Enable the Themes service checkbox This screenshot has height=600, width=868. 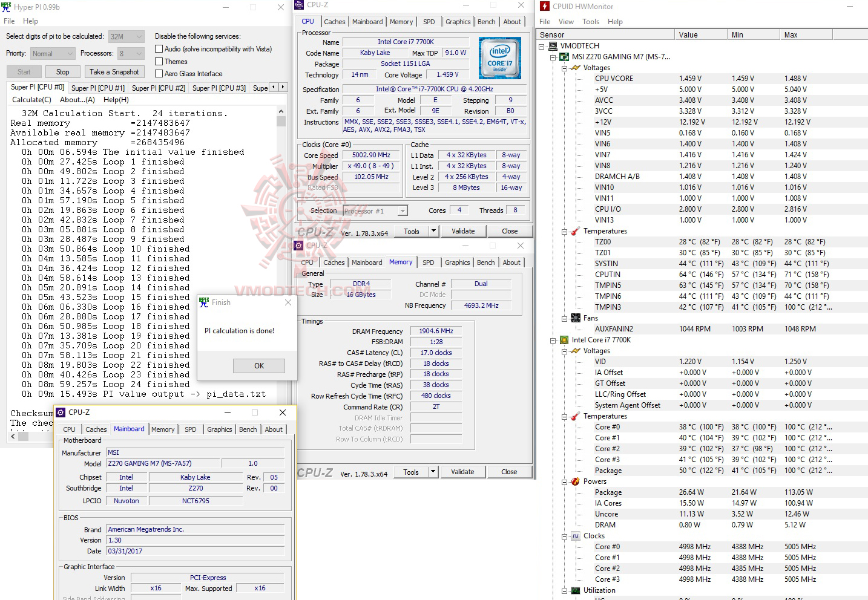click(158, 61)
